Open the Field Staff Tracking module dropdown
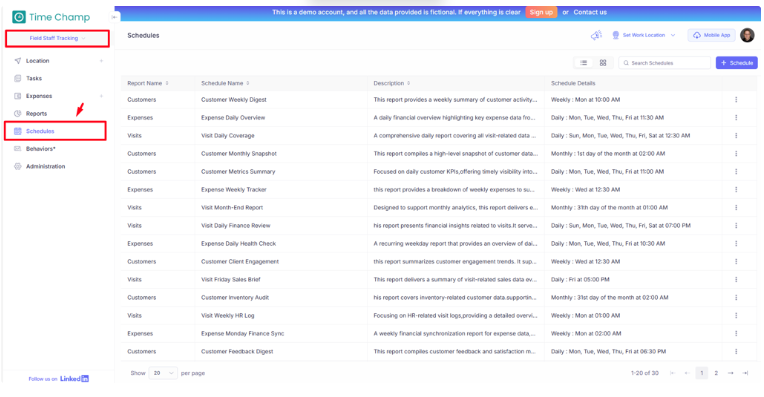This screenshot has width=764, height=397. pos(57,38)
